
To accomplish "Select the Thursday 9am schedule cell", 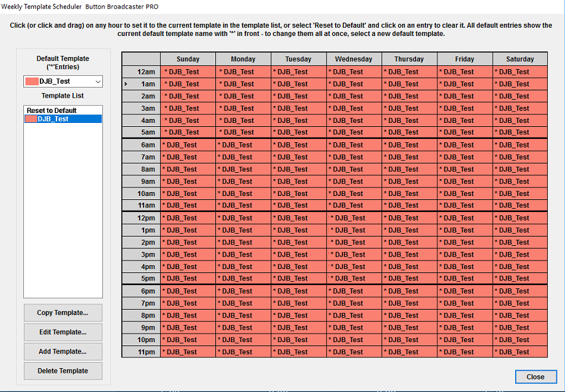I will [x=409, y=181].
